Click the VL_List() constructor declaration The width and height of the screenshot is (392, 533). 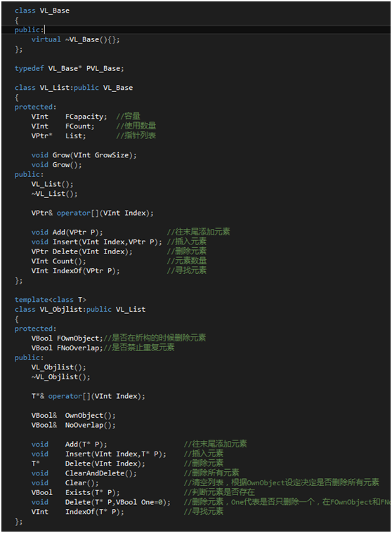(x=53, y=184)
